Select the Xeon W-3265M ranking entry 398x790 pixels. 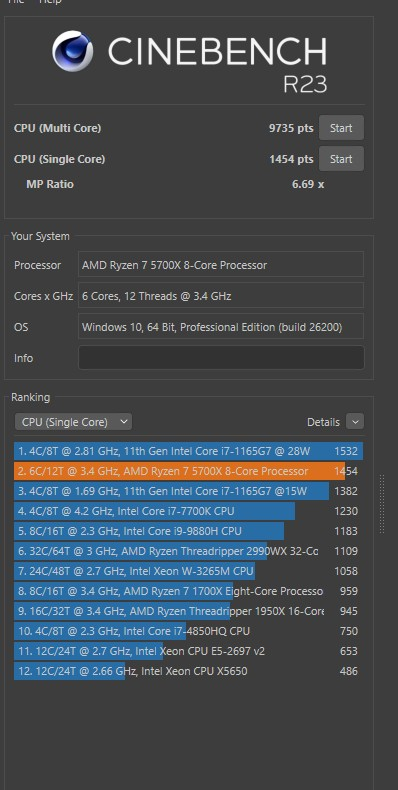188,571
